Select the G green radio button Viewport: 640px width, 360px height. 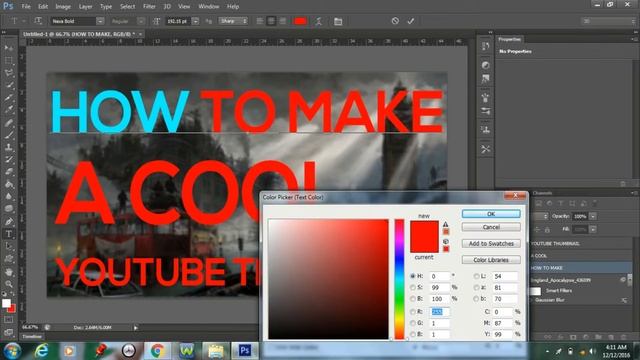click(412, 323)
